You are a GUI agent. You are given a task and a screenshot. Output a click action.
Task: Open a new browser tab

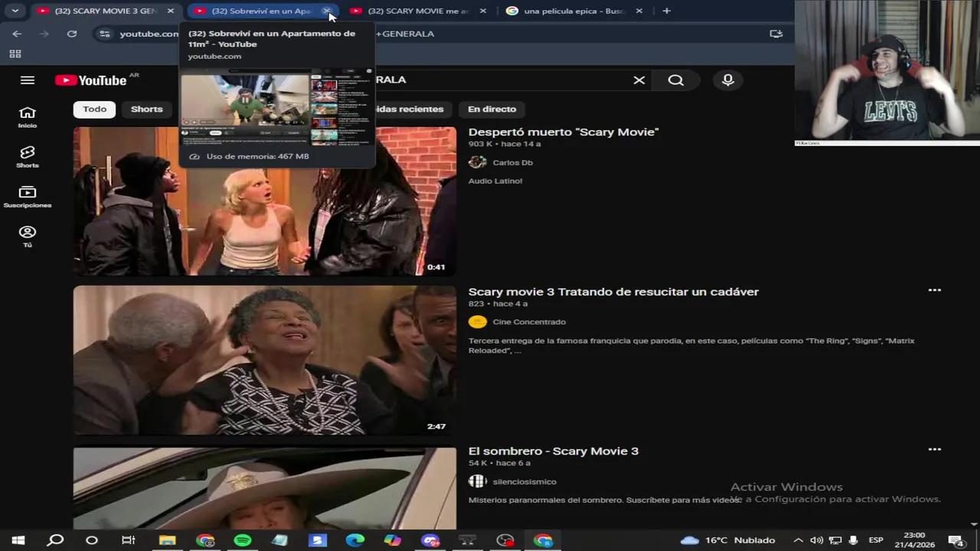click(666, 11)
